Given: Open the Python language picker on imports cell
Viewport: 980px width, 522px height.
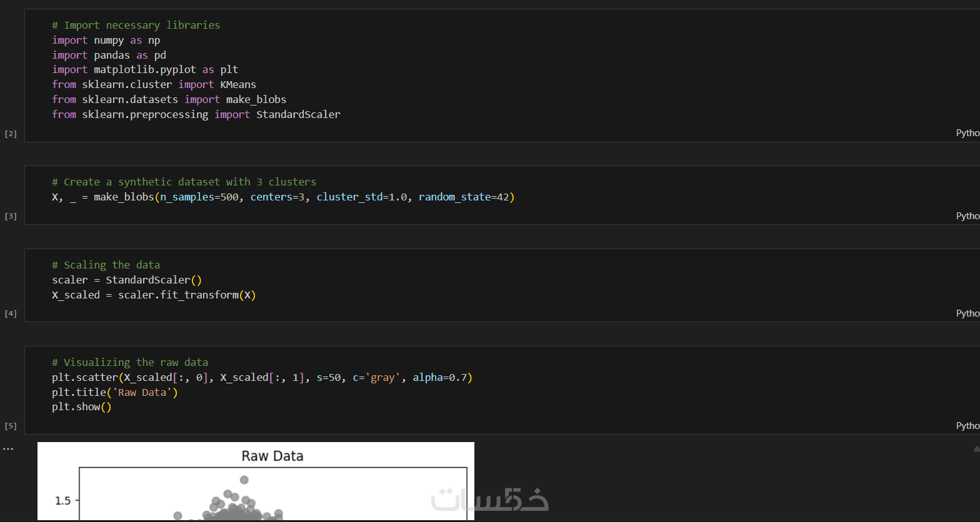Looking at the screenshot, I should (x=967, y=133).
